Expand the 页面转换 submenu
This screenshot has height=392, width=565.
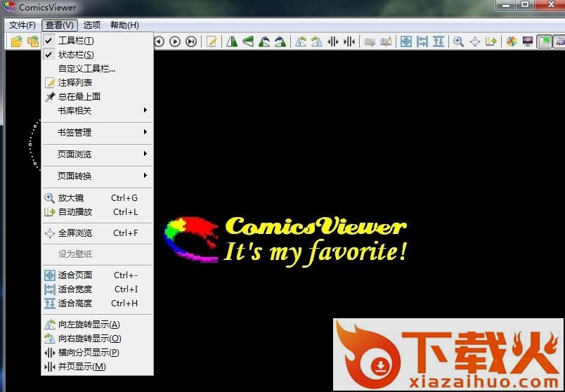pos(97,176)
